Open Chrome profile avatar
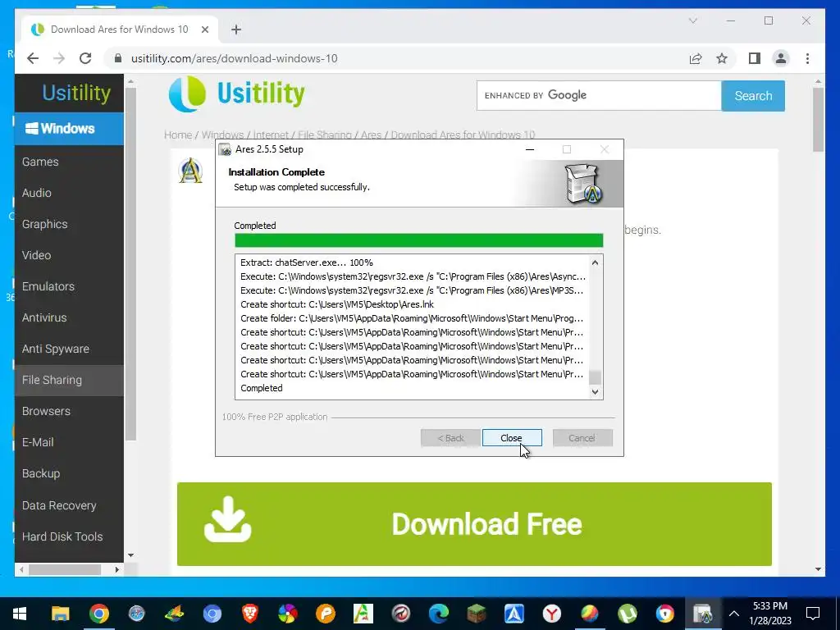Image resolution: width=840 pixels, height=630 pixels. 781,58
